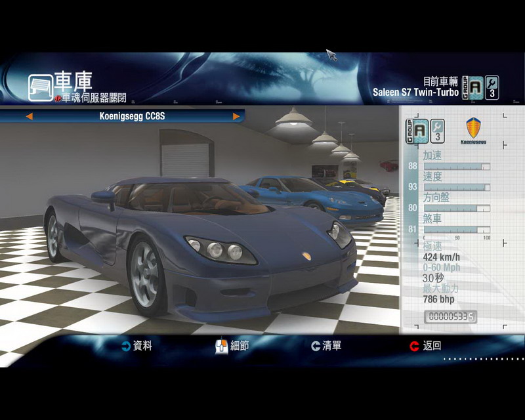
Task: Click Group A badge beside Saleen S7 Twin-Turbo
Action: pos(472,87)
